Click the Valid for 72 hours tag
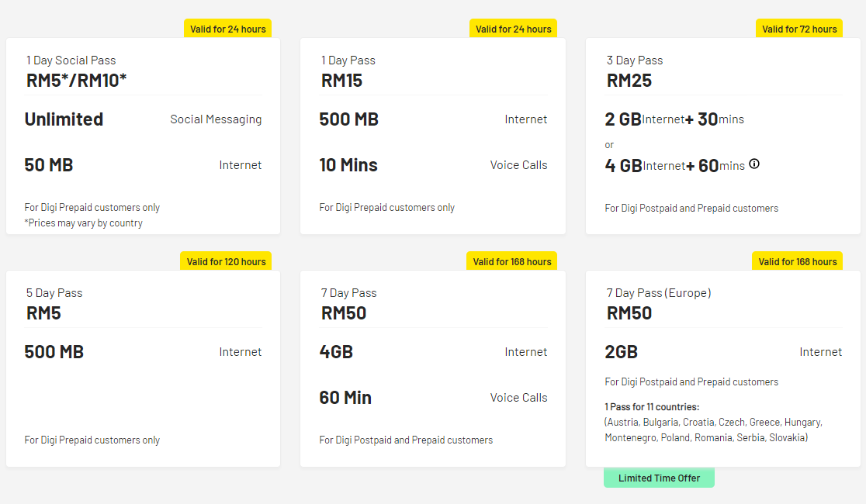 (798, 29)
